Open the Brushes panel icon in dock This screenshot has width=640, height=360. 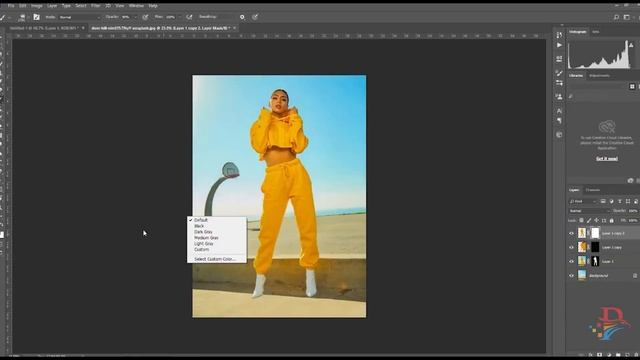pyautogui.click(x=559, y=73)
